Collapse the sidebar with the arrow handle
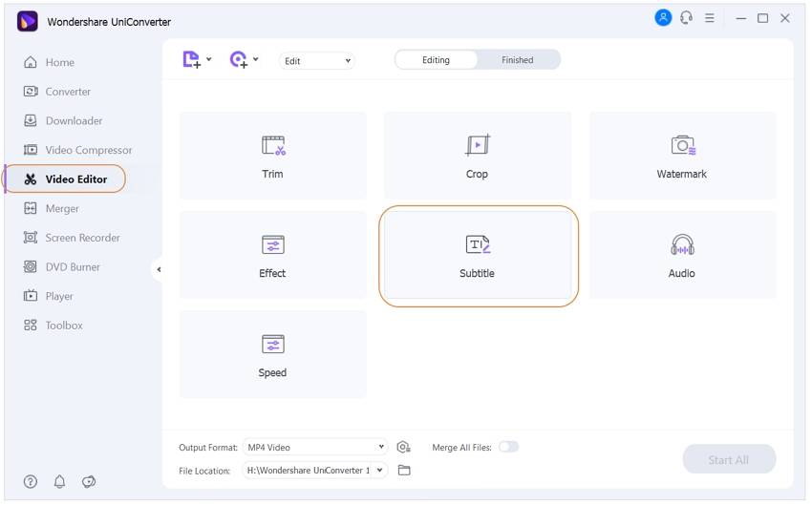The height and width of the screenshot is (505, 812). coord(158,269)
